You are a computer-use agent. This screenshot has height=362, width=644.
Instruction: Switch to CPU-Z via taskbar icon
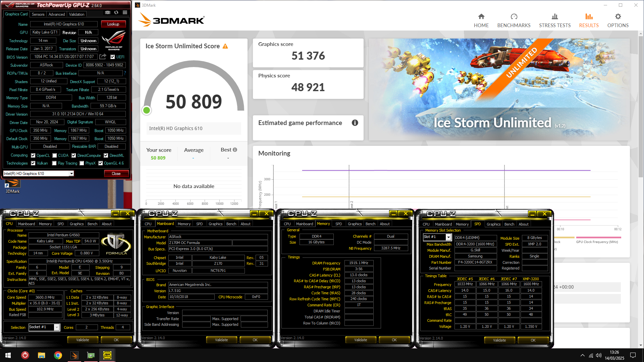(x=107, y=355)
